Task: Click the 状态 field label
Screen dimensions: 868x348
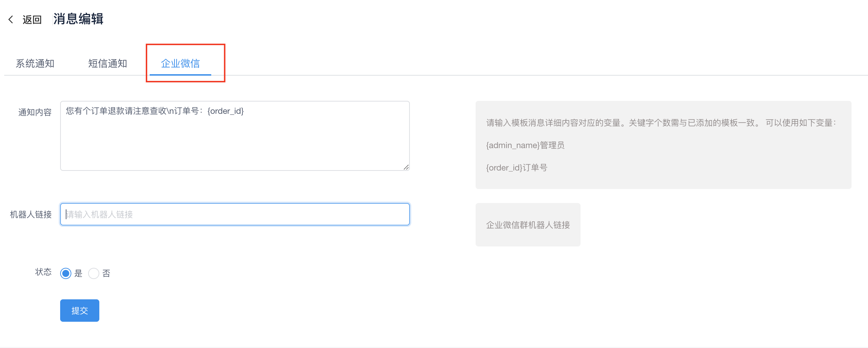Action: coord(43,272)
